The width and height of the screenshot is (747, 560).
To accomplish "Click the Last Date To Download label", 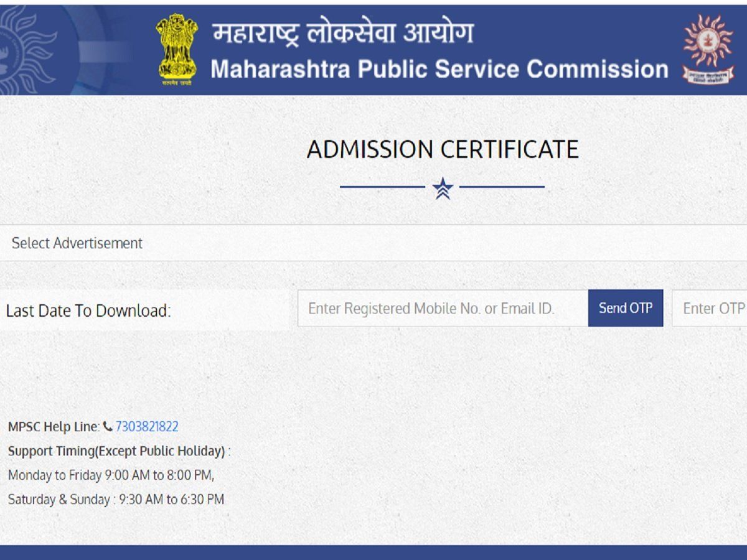I will (x=88, y=310).
